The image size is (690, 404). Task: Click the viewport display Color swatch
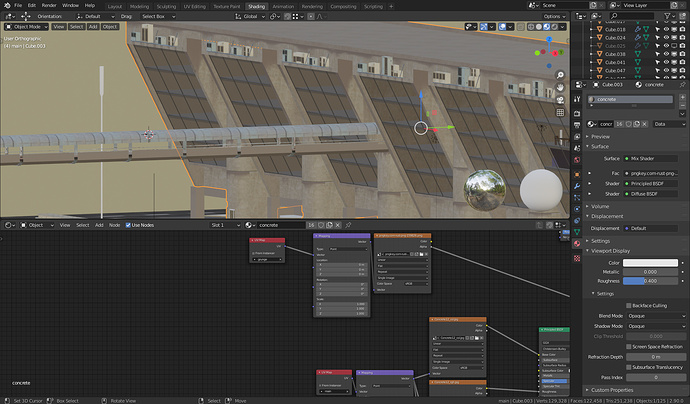(650, 263)
